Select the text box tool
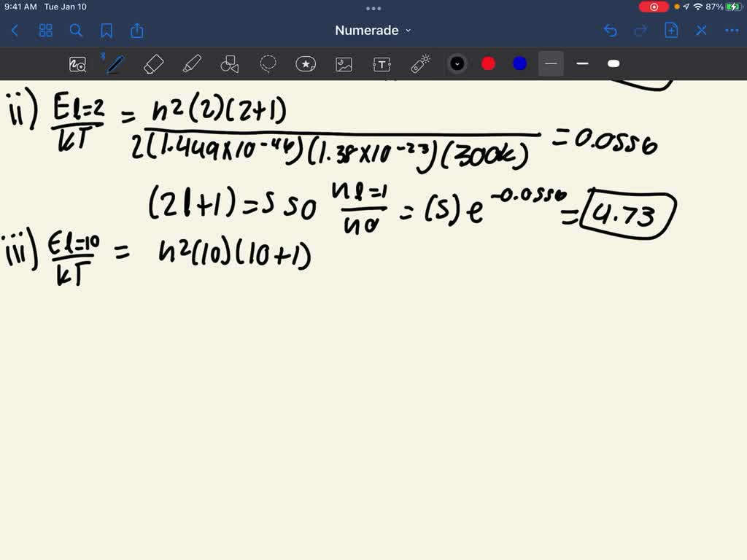747x560 pixels. [x=381, y=63]
